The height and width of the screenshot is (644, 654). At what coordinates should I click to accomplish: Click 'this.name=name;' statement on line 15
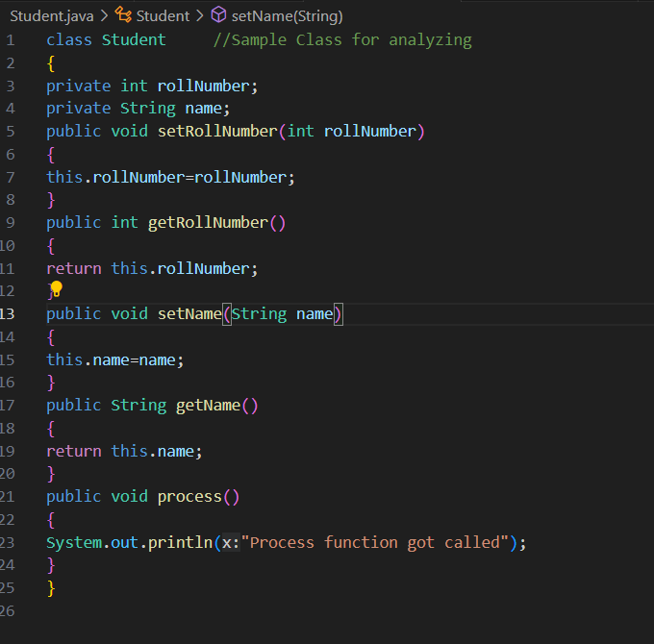(115, 359)
